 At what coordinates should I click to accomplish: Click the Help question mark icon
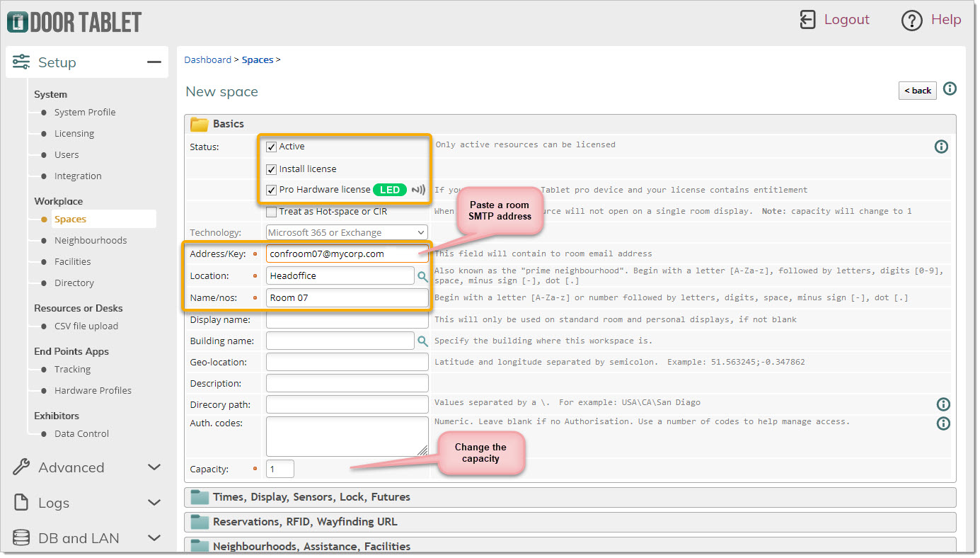(x=911, y=21)
